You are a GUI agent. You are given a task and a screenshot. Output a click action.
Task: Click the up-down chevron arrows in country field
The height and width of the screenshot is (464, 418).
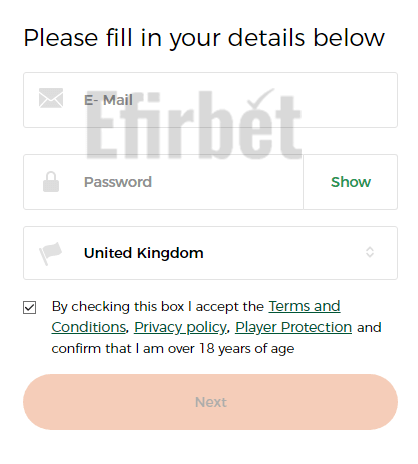[370, 252]
